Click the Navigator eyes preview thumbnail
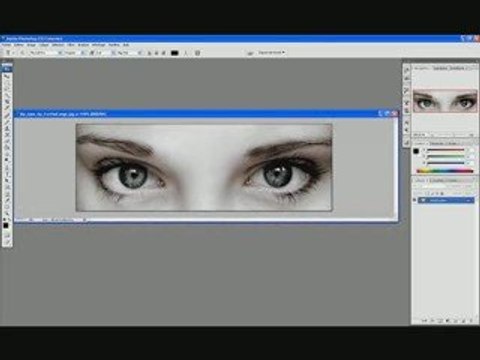 click(445, 101)
